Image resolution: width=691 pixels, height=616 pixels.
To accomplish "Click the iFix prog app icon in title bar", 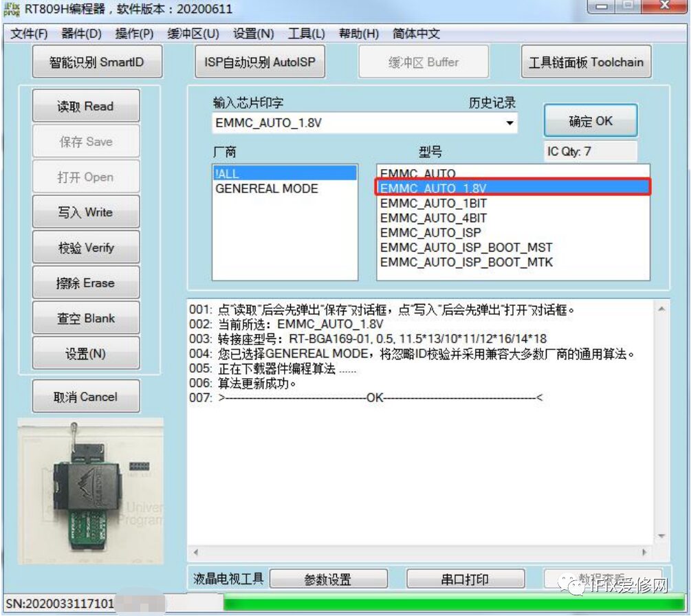I will pos(12,9).
